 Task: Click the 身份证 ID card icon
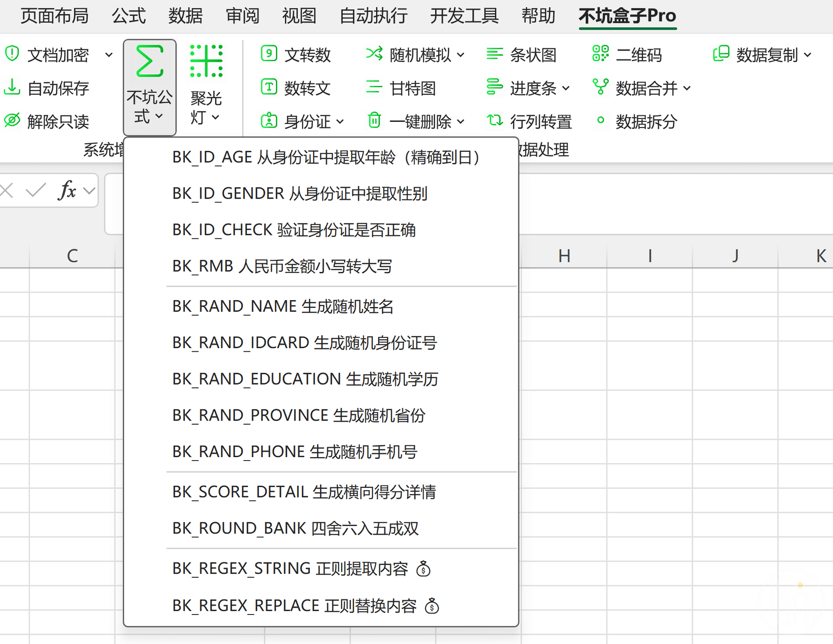tap(269, 121)
